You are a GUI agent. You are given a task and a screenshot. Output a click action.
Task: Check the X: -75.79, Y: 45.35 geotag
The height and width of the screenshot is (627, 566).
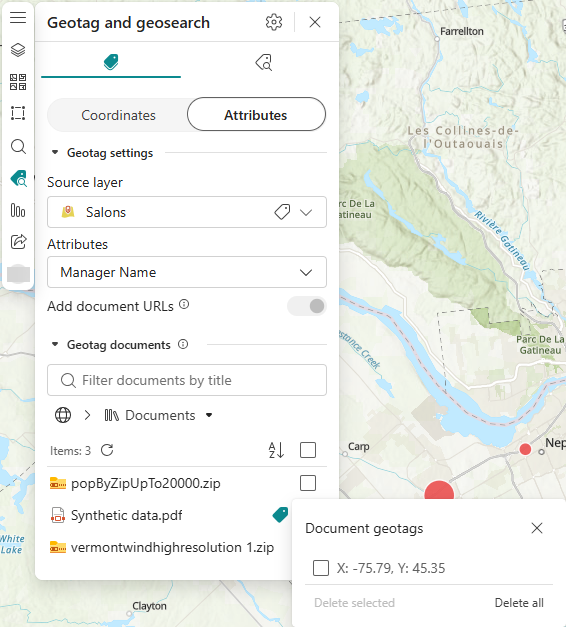coord(321,568)
